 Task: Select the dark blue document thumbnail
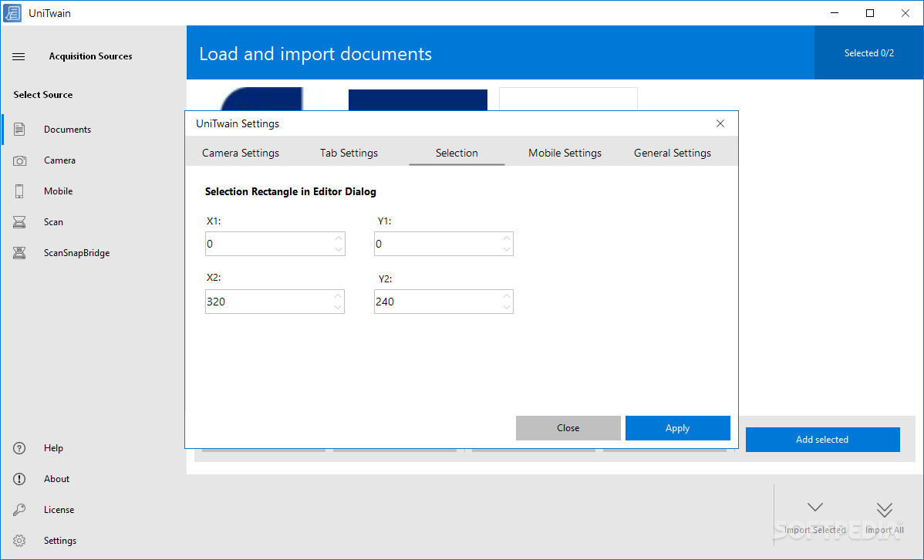coord(418,100)
